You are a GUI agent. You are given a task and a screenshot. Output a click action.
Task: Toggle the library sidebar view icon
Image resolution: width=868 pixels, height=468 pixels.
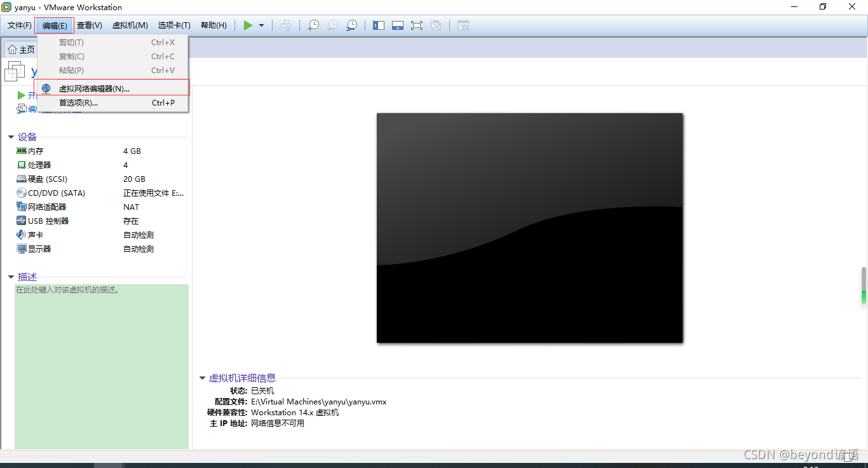pos(379,25)
